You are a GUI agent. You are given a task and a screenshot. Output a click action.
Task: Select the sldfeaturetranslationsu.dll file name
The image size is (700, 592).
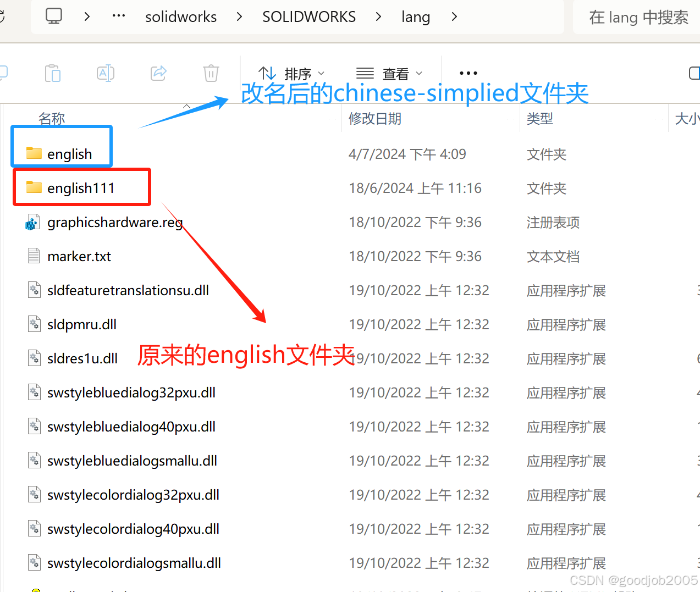point(128,290)
